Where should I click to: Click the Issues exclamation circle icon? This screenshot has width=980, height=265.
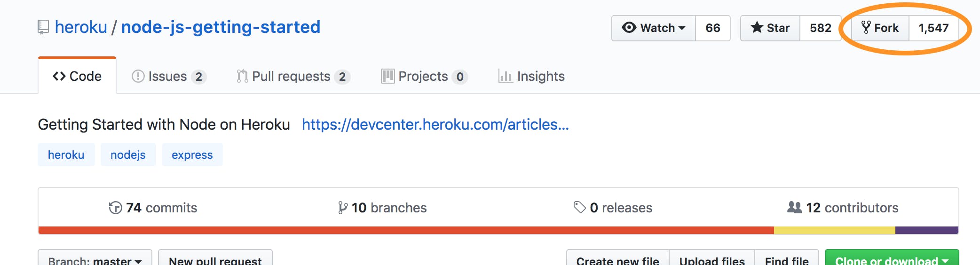point(138,76)
